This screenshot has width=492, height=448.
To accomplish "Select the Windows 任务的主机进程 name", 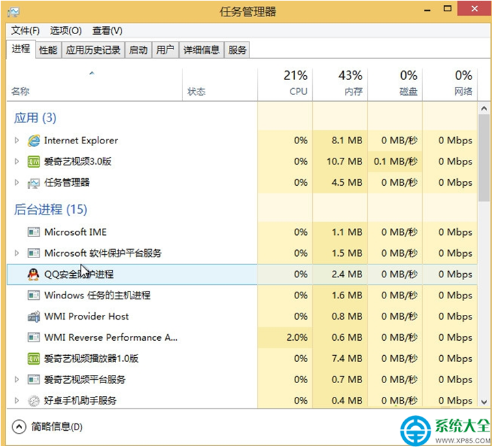I will (97, 295).
